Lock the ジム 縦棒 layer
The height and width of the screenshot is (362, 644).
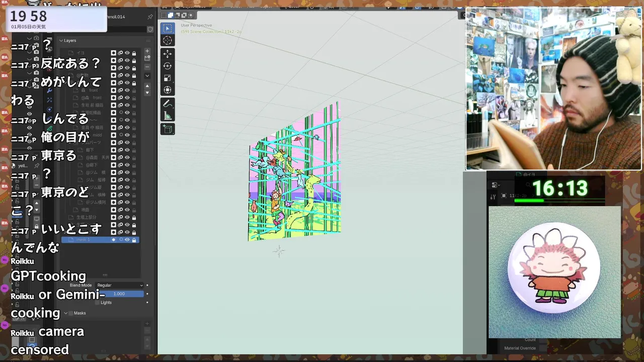point(134,179)
